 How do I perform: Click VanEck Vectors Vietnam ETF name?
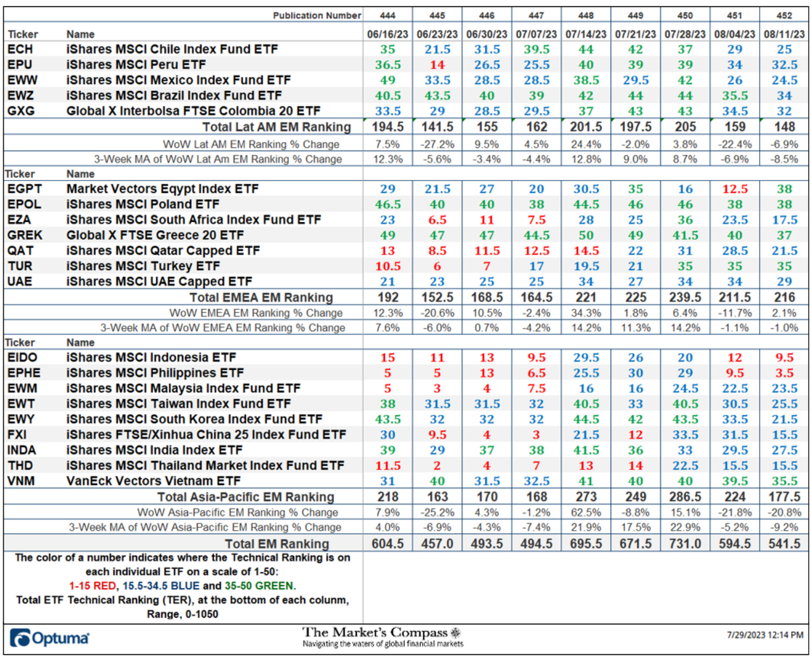(x=153, y=482)
